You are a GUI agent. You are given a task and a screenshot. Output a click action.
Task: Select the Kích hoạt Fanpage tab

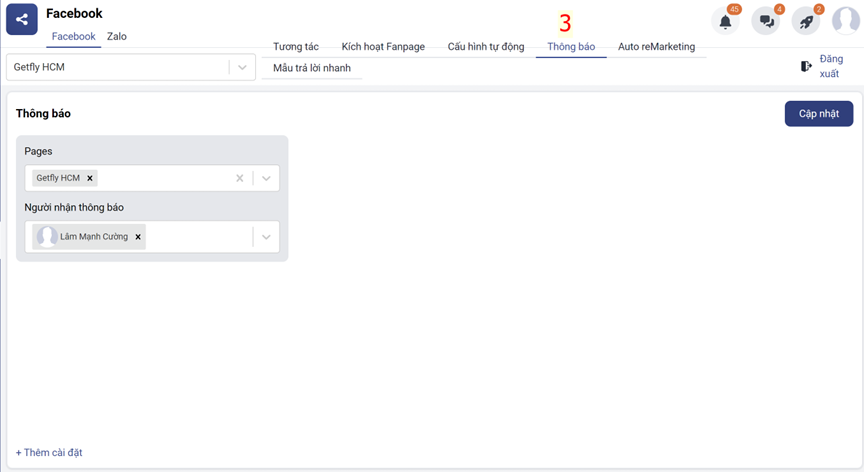[383, 47]
